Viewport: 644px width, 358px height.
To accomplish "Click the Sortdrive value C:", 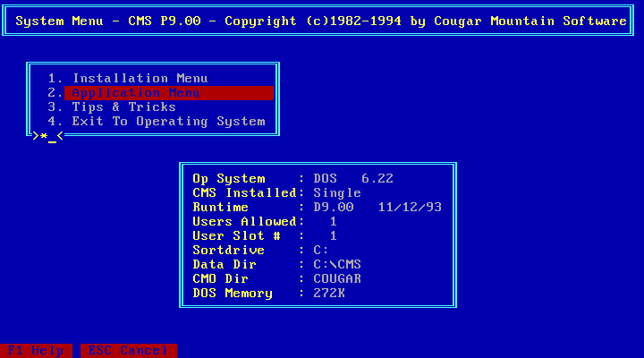I will point(321,250).
